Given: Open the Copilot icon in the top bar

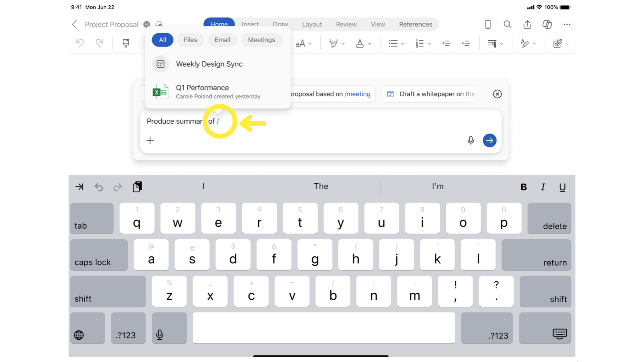Looking at the screenshot, I should 547,24.
